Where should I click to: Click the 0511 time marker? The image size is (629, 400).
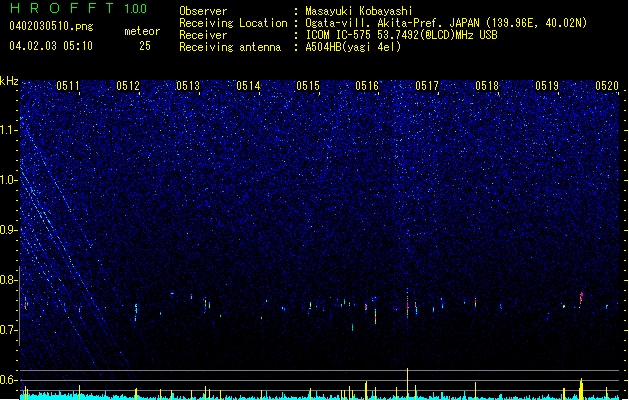[68, 86]
